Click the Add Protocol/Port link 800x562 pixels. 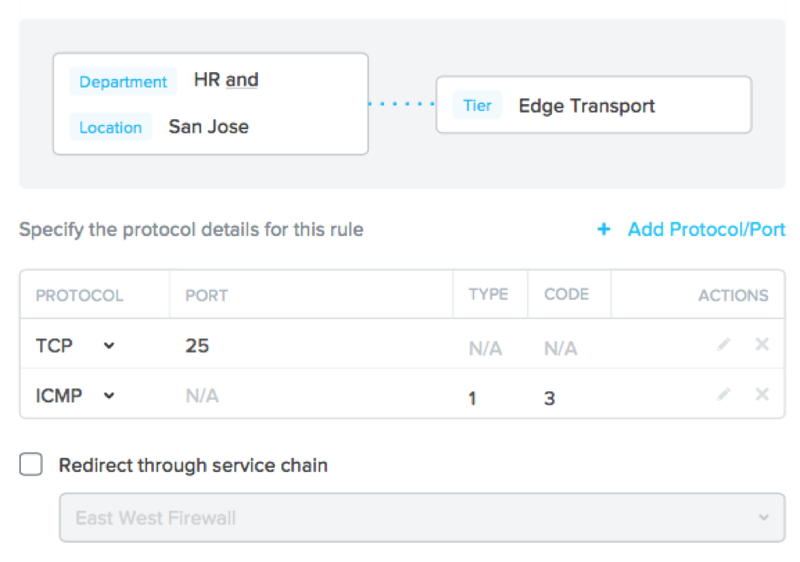[x=706, y=229]
